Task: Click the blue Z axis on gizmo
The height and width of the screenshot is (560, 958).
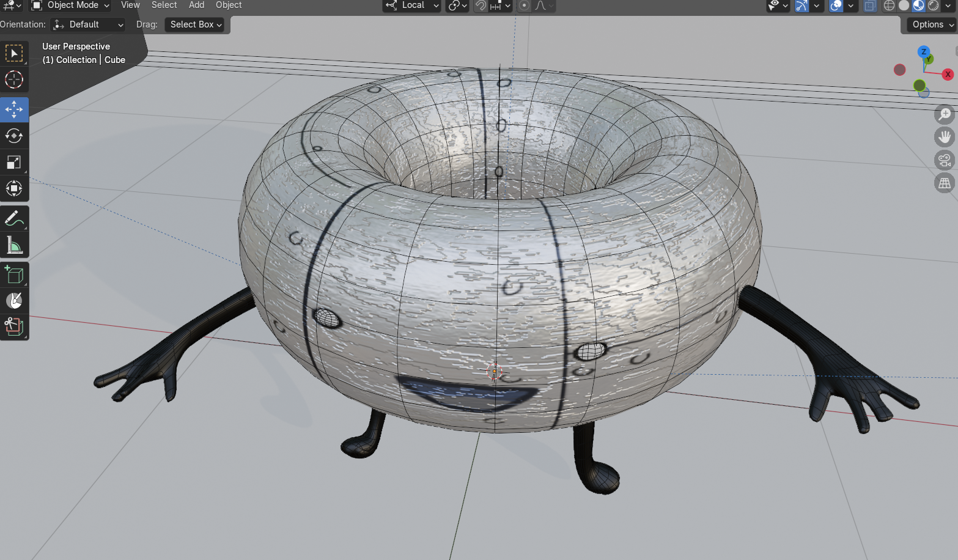Action: point(924,51)
